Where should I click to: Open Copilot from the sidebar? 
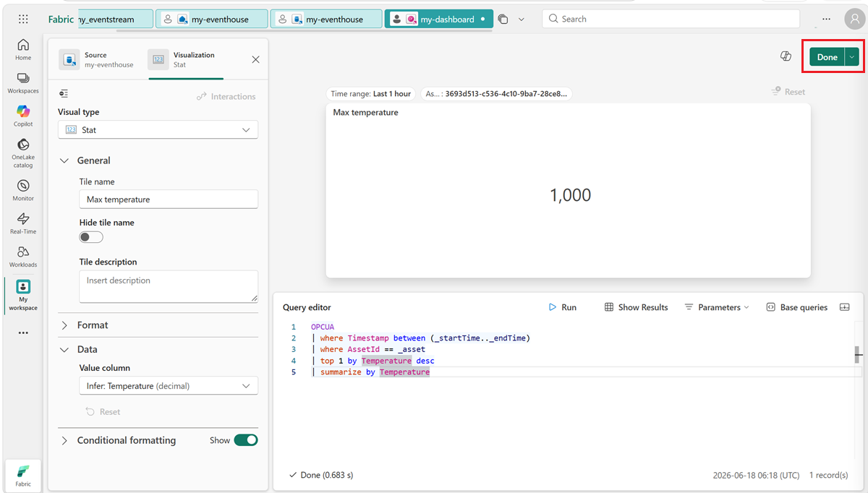23,116
